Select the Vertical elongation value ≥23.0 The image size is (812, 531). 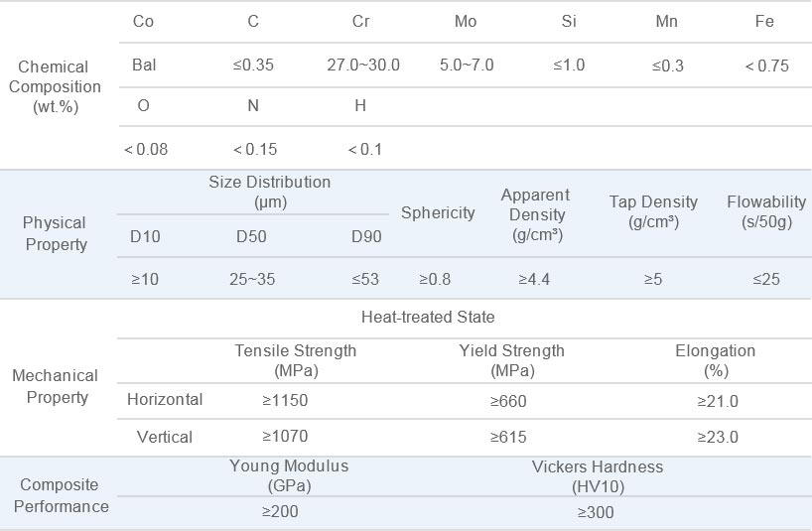718,437
